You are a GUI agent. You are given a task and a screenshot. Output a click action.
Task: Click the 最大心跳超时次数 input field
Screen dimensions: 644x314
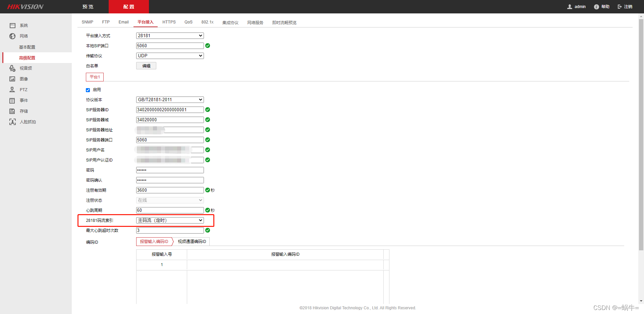coord(170,230)
